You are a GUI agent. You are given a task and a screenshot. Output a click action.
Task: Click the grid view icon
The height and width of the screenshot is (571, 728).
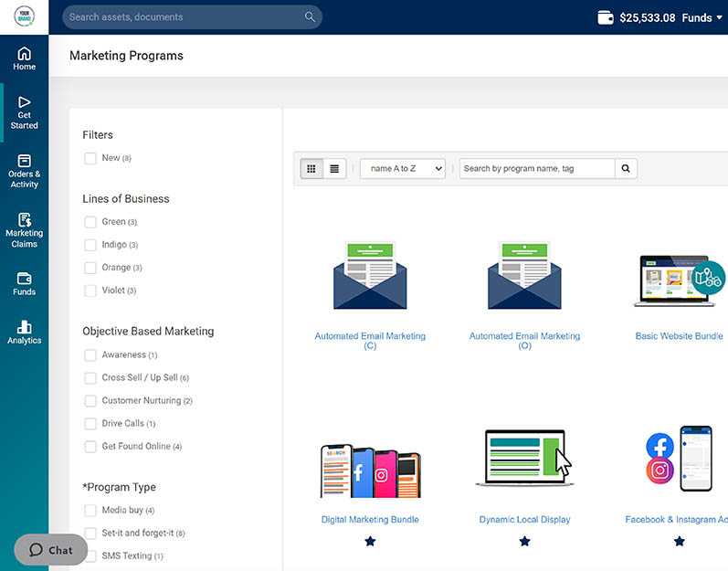[311, 169]
